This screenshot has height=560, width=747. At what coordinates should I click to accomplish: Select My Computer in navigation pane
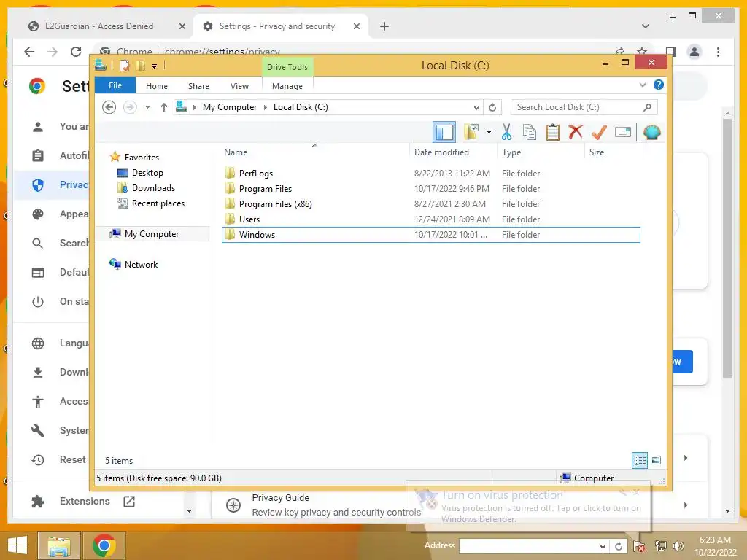[152, 234]
